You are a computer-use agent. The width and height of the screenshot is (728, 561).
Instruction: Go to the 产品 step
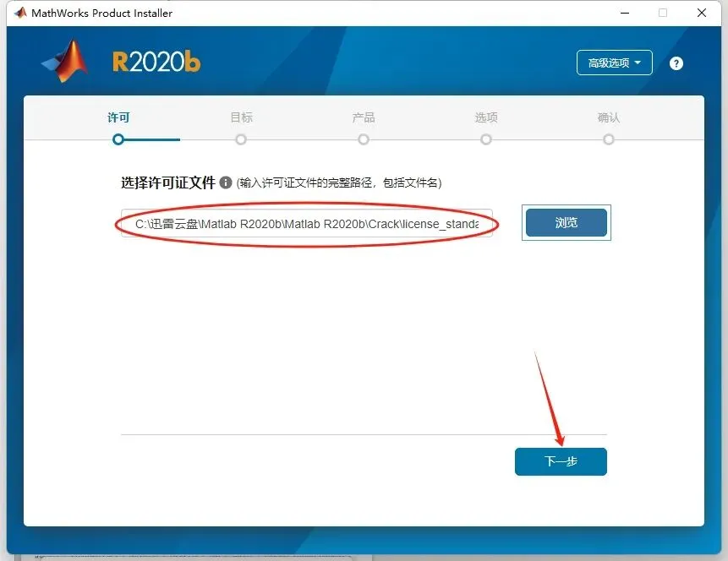point(364,117)
